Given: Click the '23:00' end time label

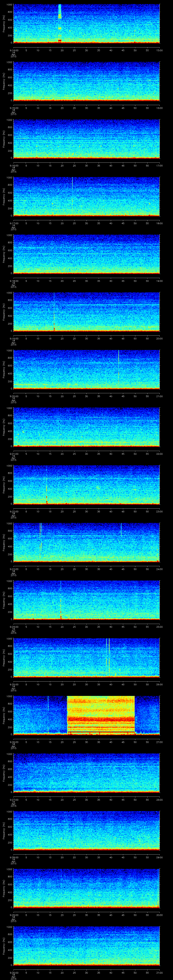Looking at the screenshot, I should pyautogui.click(x=160, y=511).
